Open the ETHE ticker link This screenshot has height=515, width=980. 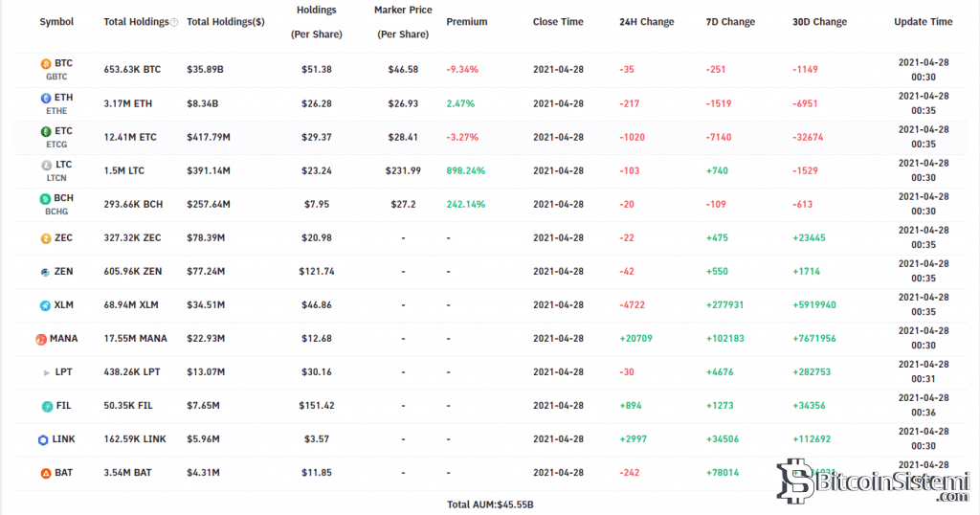pyautogui.click(x=56, y=110)
